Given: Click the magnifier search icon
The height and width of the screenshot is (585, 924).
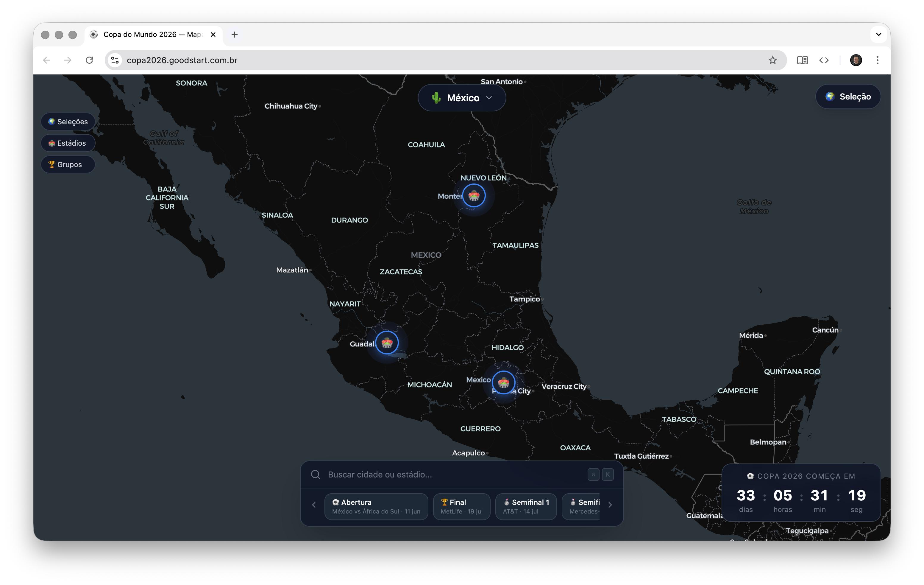Looking at the screenshot, I should click(x=316, y=475).
